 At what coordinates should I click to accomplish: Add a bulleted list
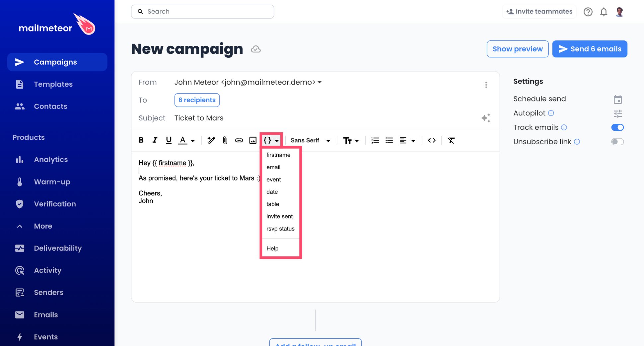pyautogui.click(x=389, y=140)
